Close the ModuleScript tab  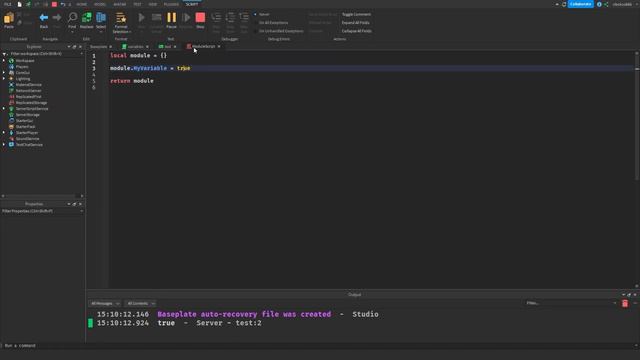pyautogui.click(x=219, y=47)
